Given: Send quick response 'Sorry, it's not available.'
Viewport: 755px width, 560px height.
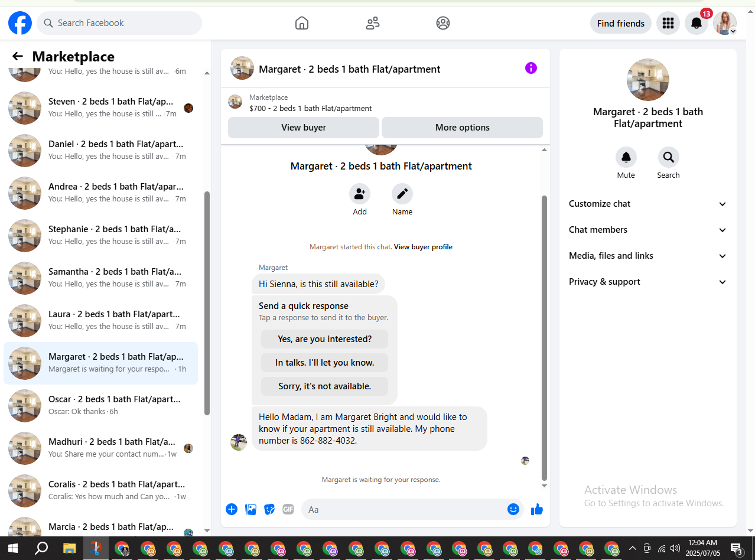Looking at the screenshot, I should (324, 386).
